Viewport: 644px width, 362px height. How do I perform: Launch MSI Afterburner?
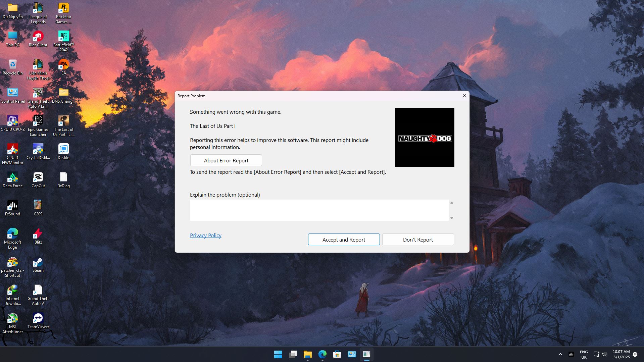pos(12,318)
